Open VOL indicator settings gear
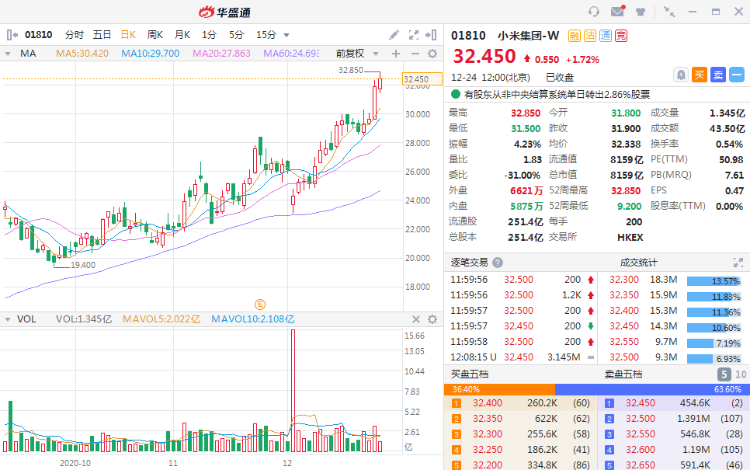This screenshot has width=750, height=470. [432, 319]
